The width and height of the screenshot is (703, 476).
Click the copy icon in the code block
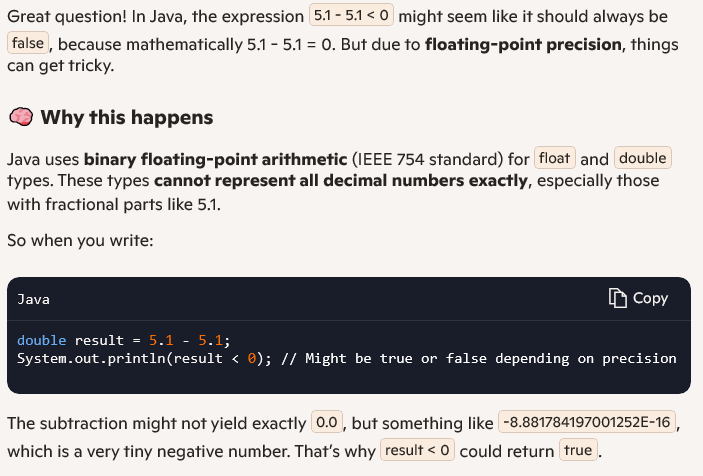[x=618, y=298]
